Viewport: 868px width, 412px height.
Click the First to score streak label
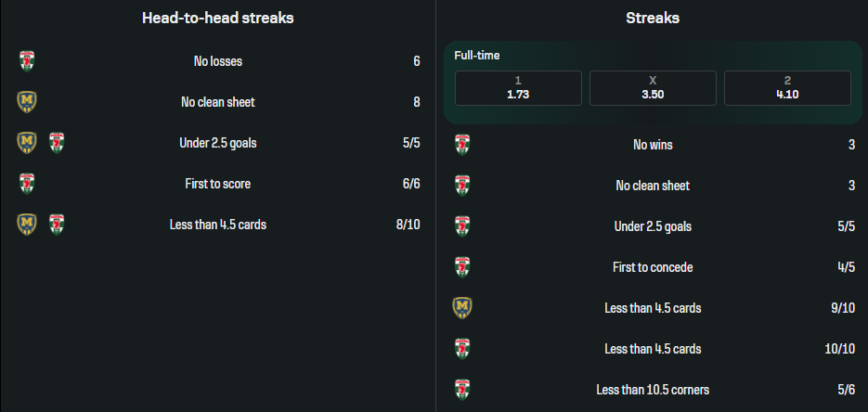pos(217,184)
